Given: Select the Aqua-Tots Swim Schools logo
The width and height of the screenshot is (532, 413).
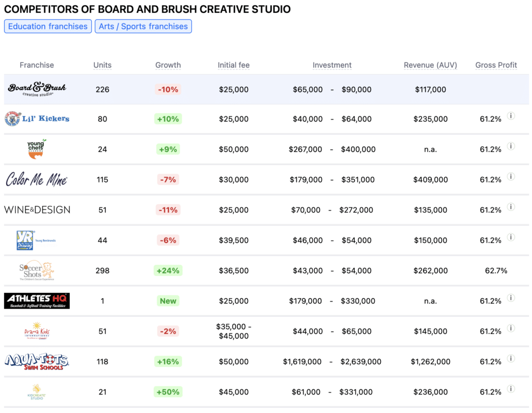Looking at the screenshot, I should pyautogui.click(x=37, y=362).
